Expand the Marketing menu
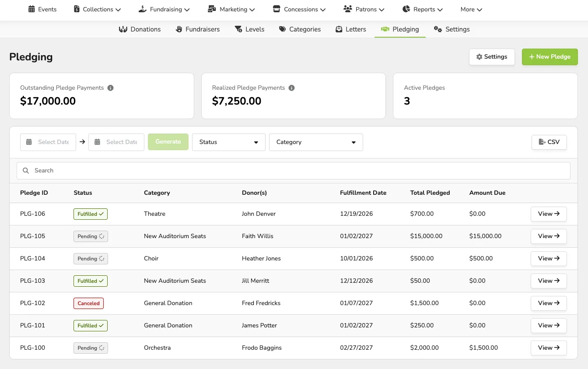588x369 pixels. click(231, 9)
